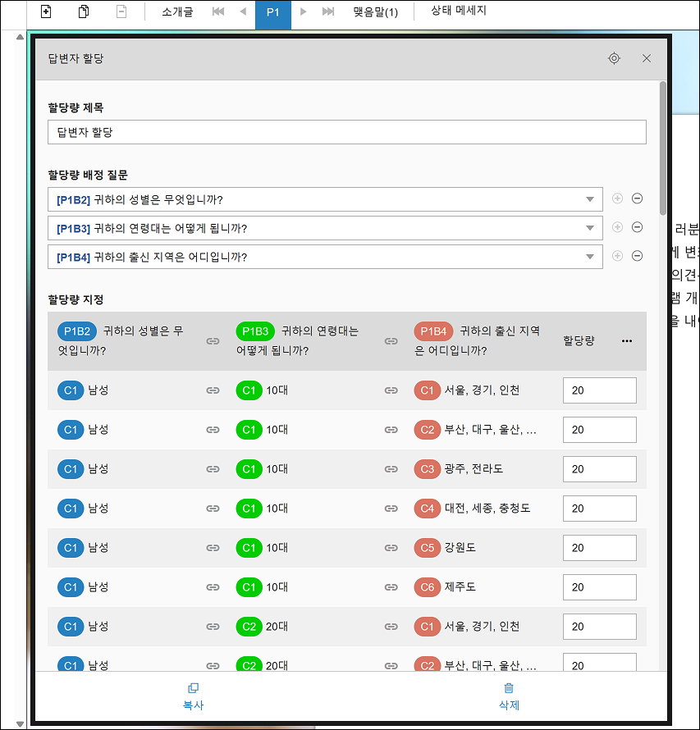Open the 상태 메세지 tab
This screenshot has width=700, height=730.
459,10
